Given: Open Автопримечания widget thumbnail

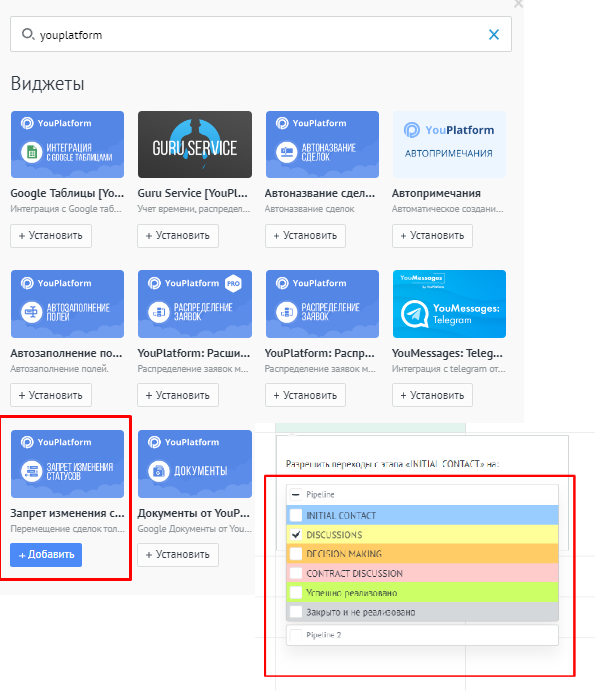Looking at the screenshot, I should 449,144.
